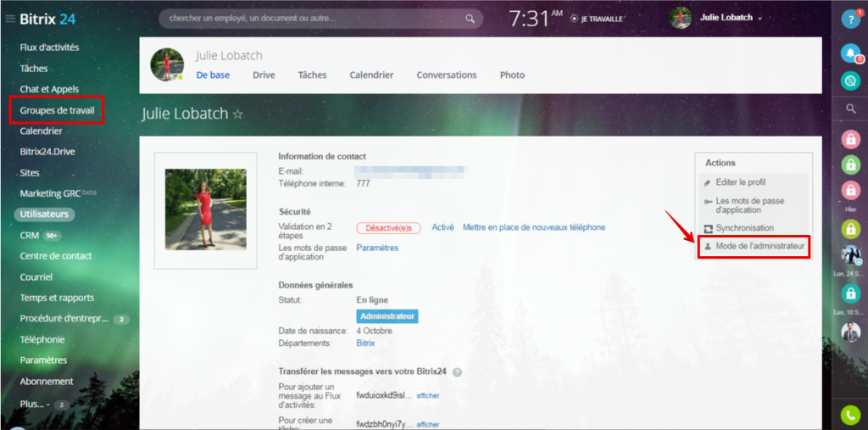Open the green lock chat dated Hier
This screenshot has width=868, height=430.
tap(850, 229)
